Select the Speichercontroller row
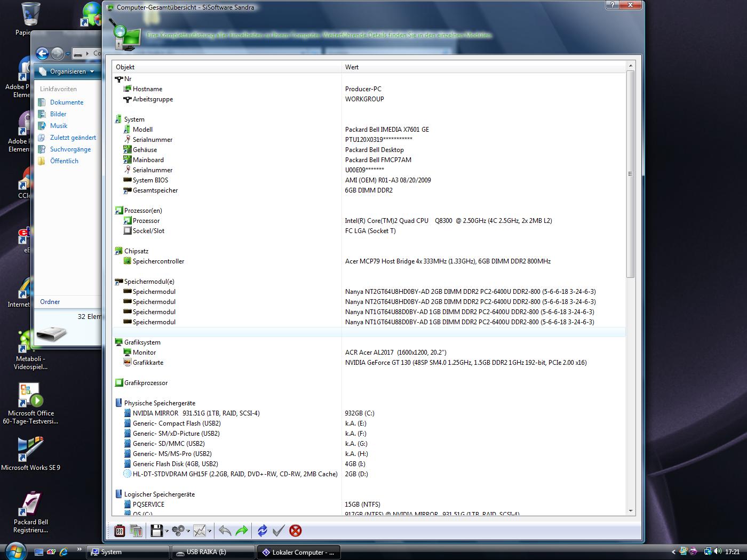The width and height of the screenshot is (747, 560). 368,261
